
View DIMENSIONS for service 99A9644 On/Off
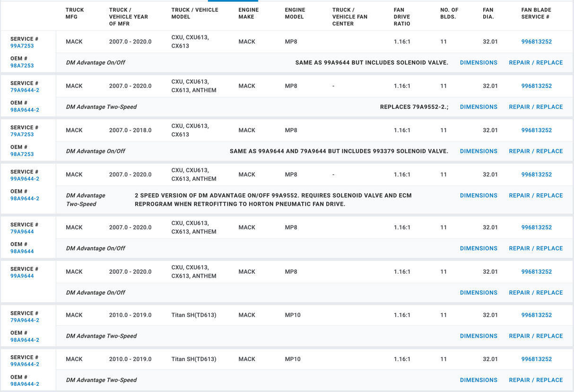point(478,293)
